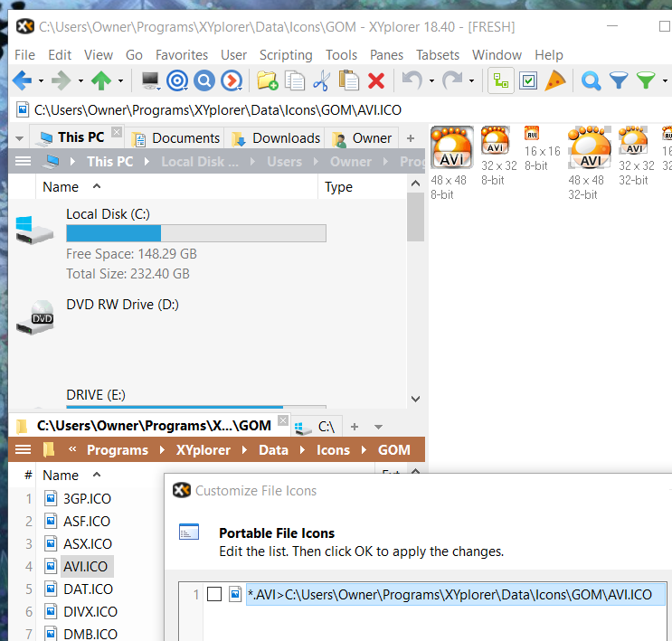Click AVI.ICO file icon in list

coord(51,567)
